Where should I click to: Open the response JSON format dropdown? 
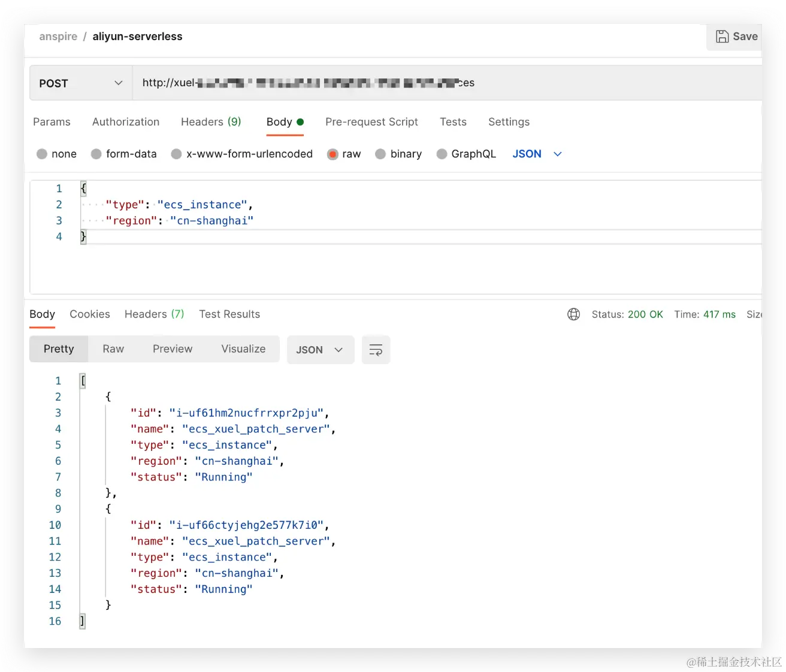click(x=321, y=350)
